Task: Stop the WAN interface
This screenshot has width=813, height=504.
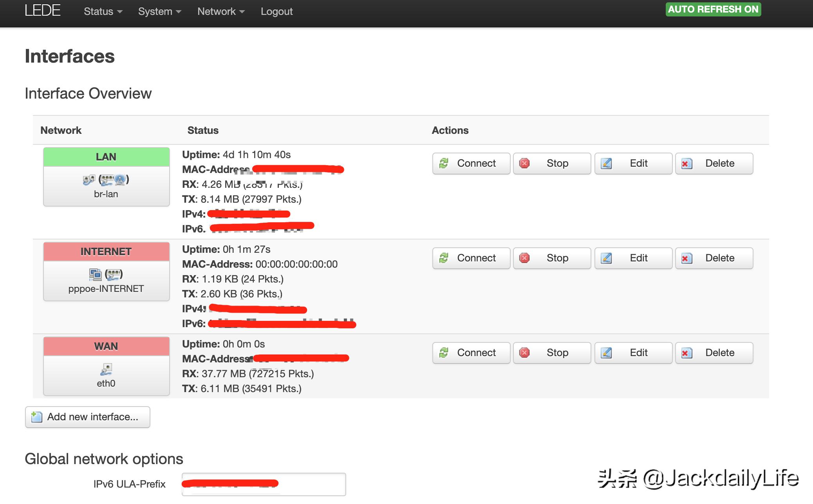Action: coord(552,353)
